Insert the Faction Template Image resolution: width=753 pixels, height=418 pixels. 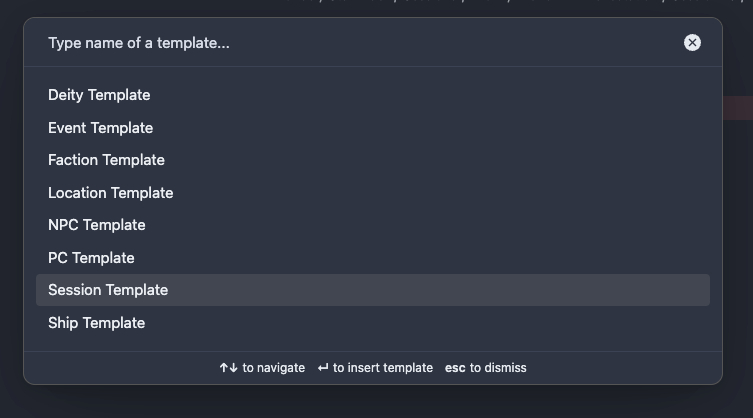pyautogui.click(x=106, y=160)
